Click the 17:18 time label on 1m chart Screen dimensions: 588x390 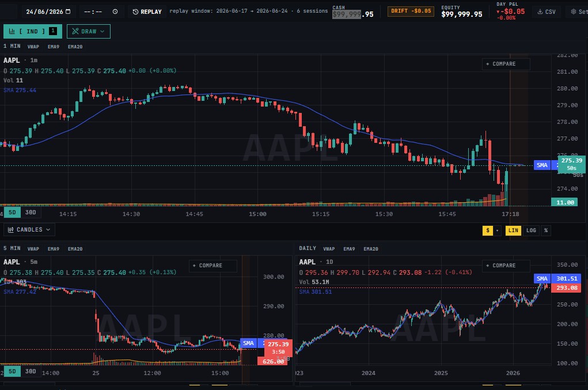(x=510, y=214)
